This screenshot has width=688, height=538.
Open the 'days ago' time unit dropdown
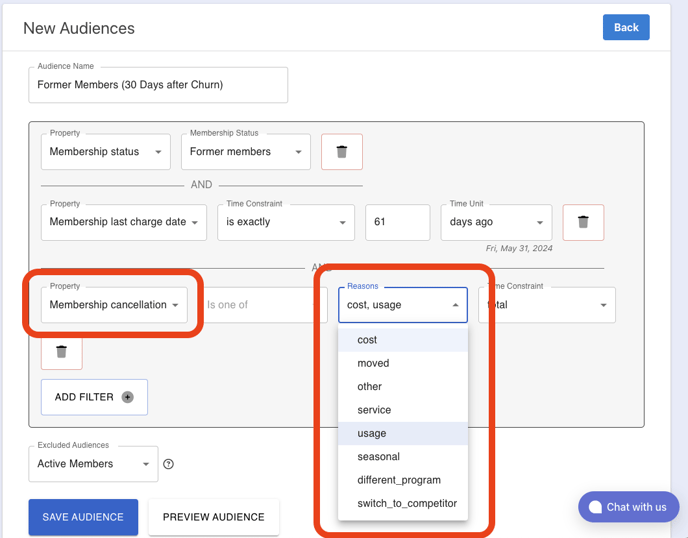[496, 222]
